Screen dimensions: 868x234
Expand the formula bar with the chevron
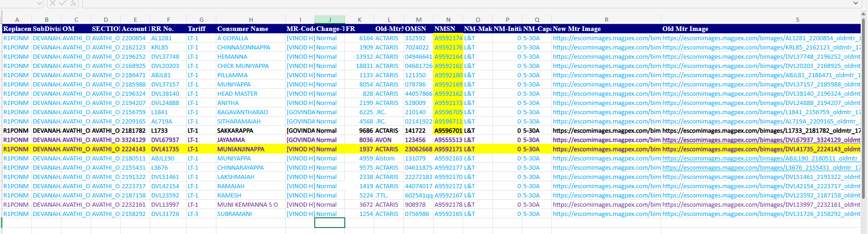856,3
